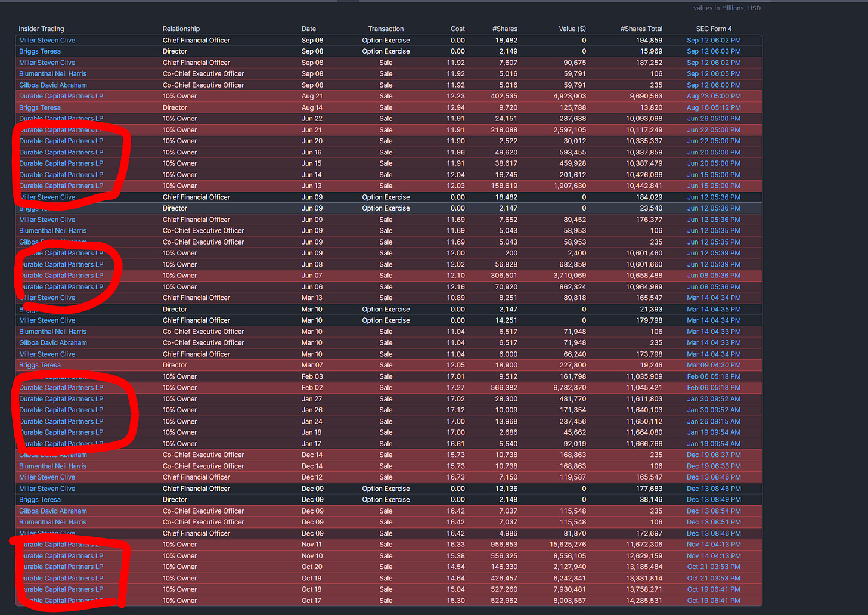The width and height of the screenshot is (868, 615).
Task: Click the #Shares Total column header
Action: (641, 29)
